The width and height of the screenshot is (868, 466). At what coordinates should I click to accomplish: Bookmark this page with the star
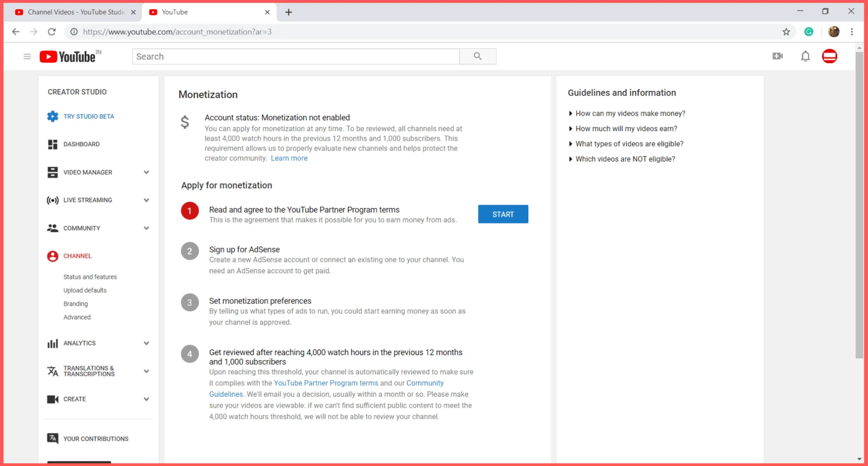click(786, 32)
